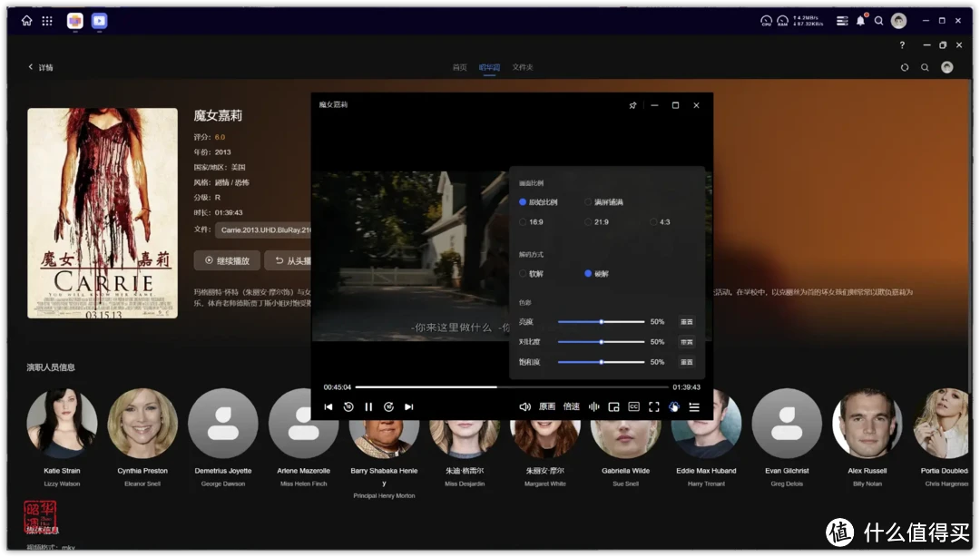Open the 原画 quality selector
Viewport: 980px width, 557px height.
coord(545,406)
